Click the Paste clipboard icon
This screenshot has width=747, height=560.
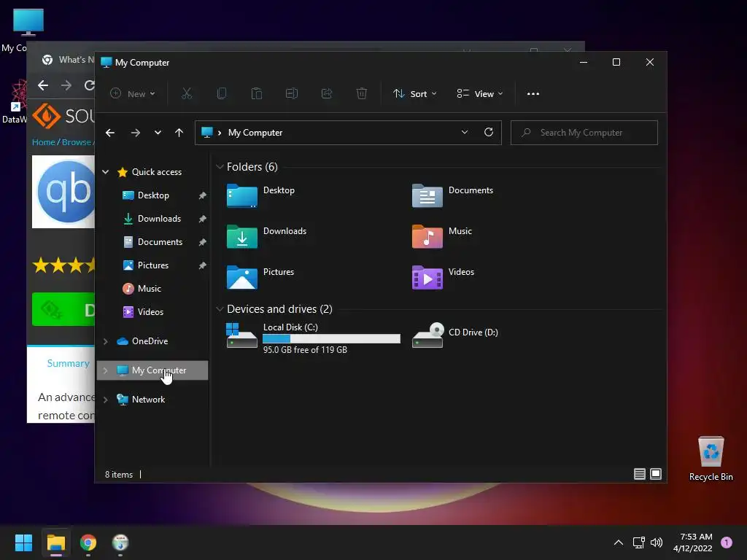[257, 94]
